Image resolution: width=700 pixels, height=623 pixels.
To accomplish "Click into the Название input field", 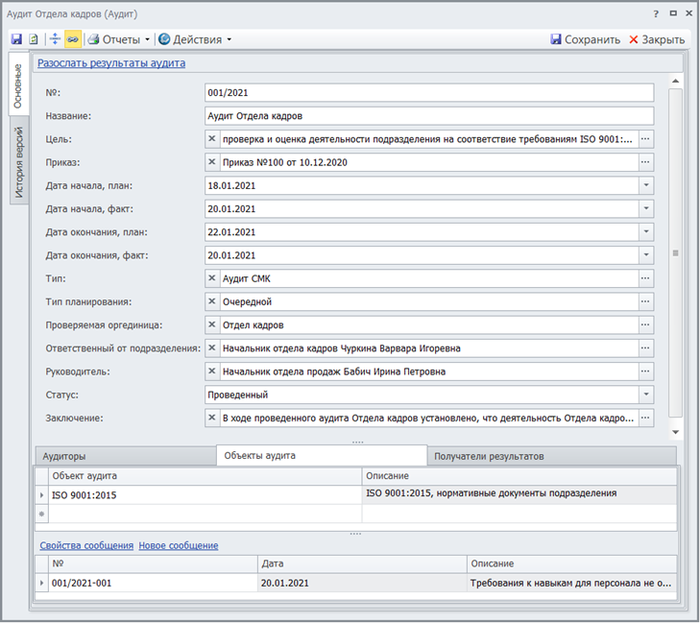I will (428, 116).
